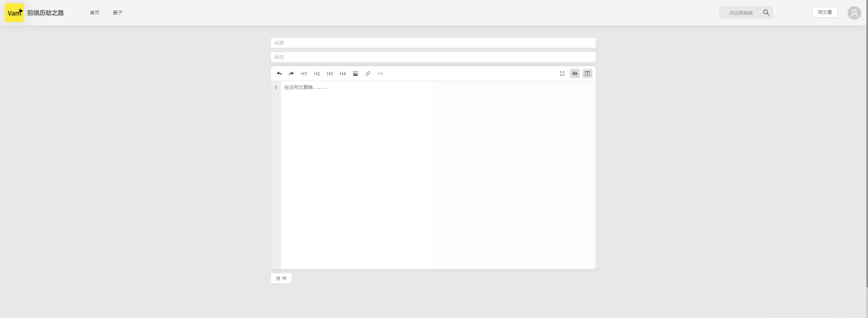
Task: Click the right-side preview pane
Action: (514, 175)
